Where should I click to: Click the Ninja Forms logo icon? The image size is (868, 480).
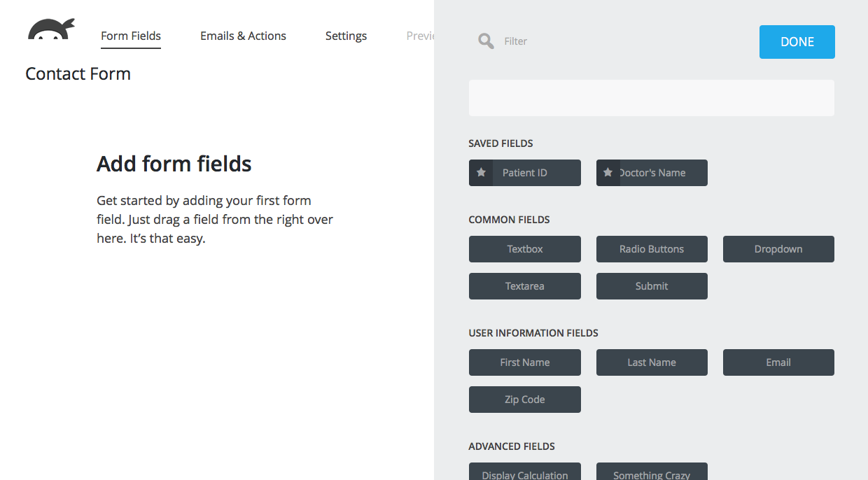click(x=50, y=29)
